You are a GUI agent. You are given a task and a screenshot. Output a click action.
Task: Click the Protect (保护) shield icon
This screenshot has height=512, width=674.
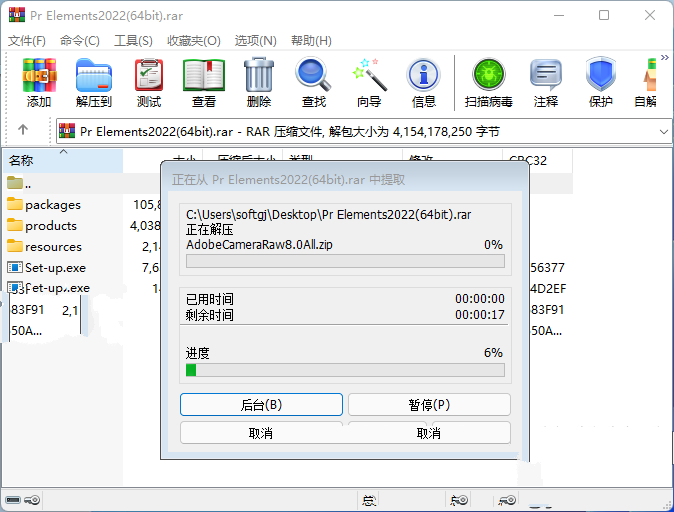[600, 75]
